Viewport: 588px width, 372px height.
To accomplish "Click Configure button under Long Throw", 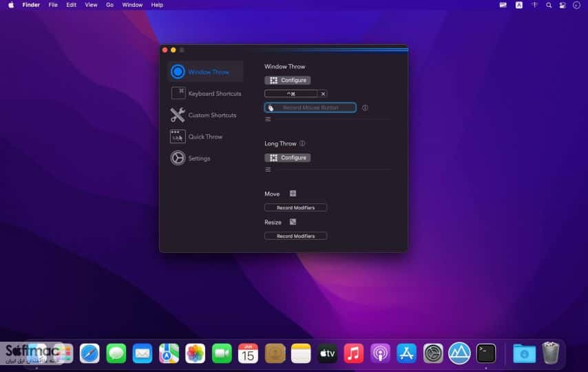I will coord(288,158).
